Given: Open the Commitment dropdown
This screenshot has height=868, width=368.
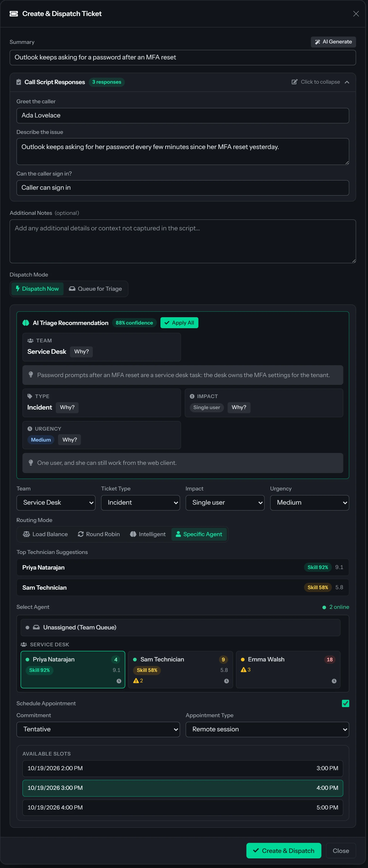Looking at the screenshot, I should [x=98, y=729].
